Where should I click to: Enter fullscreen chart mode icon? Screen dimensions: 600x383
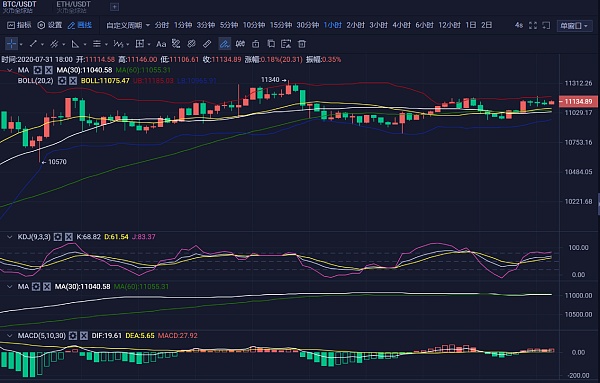(533, 25)
